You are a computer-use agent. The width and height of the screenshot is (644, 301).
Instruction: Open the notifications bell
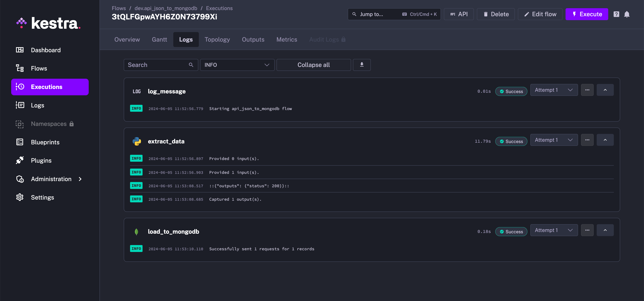(x=627, y=14)
